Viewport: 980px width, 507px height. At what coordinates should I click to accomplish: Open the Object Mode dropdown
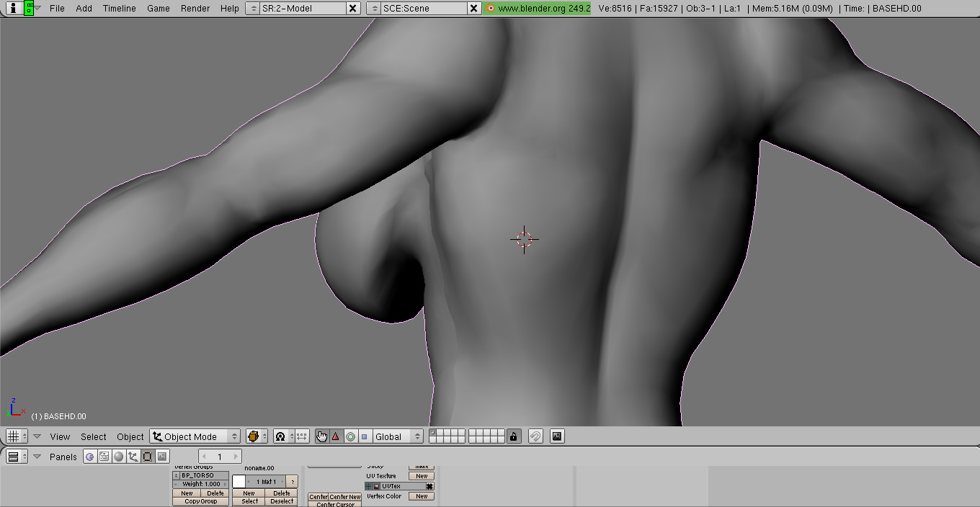click(195, 436)
